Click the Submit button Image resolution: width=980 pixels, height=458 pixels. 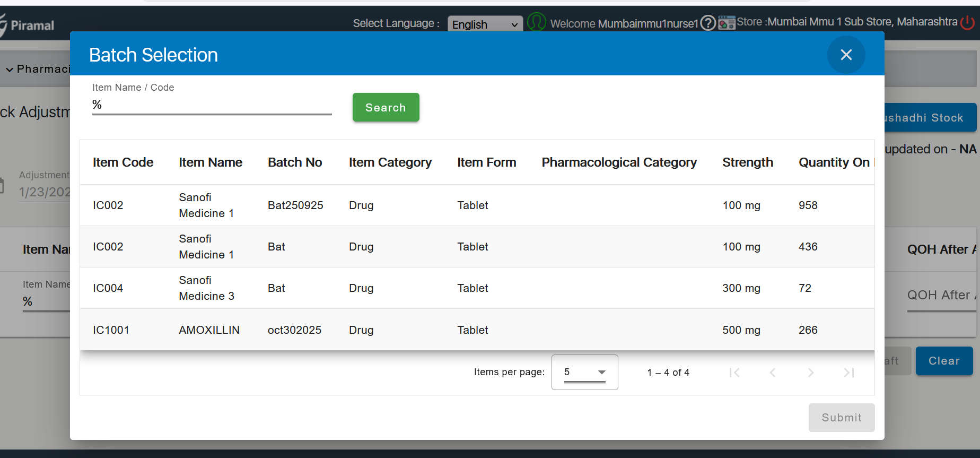841,418
